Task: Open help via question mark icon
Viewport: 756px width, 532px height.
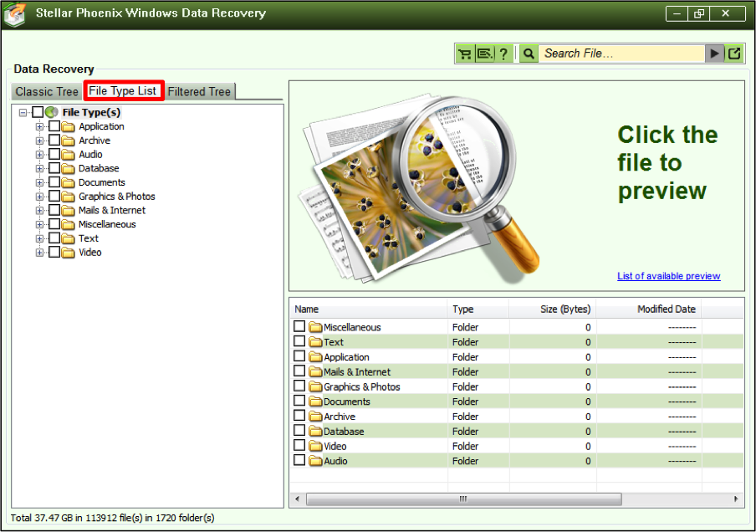Action: click(x=503, y=54)
